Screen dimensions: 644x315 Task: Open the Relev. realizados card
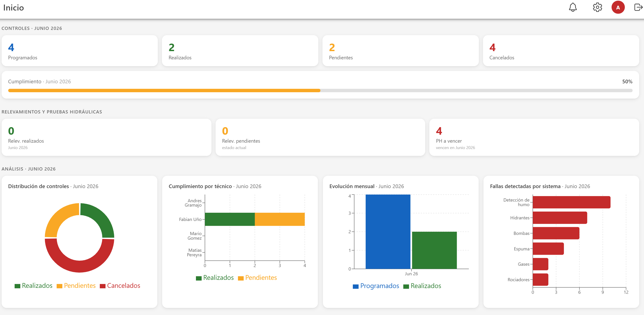106,137
